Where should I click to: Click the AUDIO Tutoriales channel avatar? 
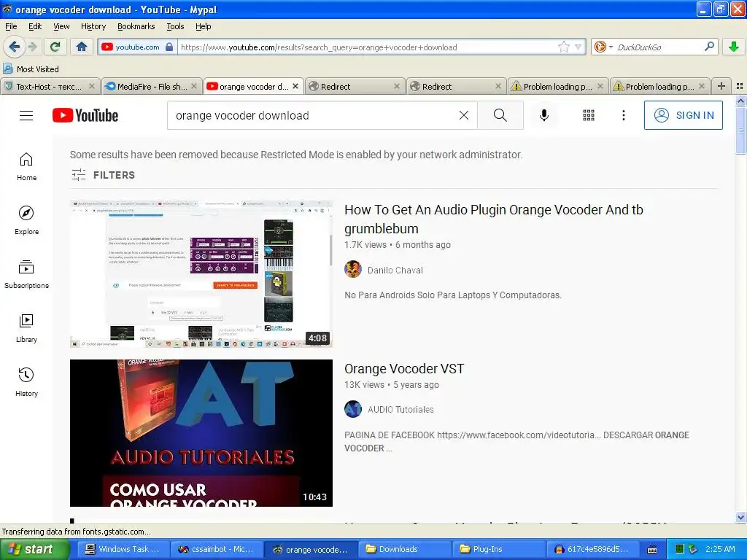353,409
